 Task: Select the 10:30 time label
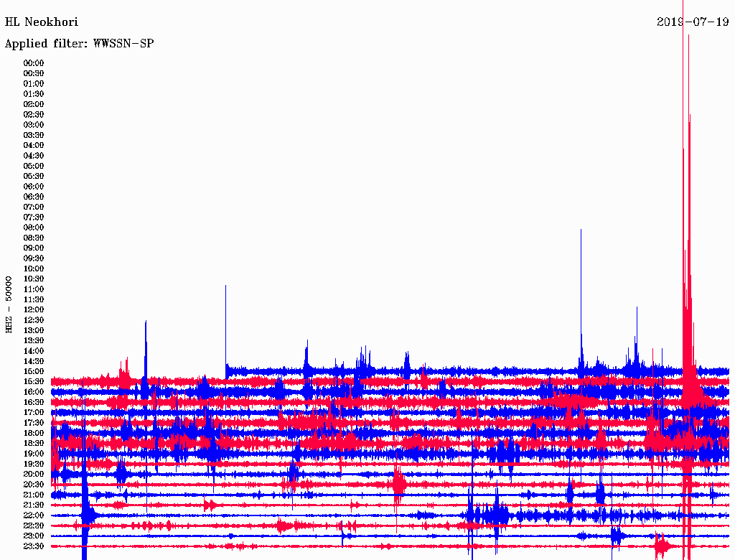pyautogui.click(x=34, y=279)
